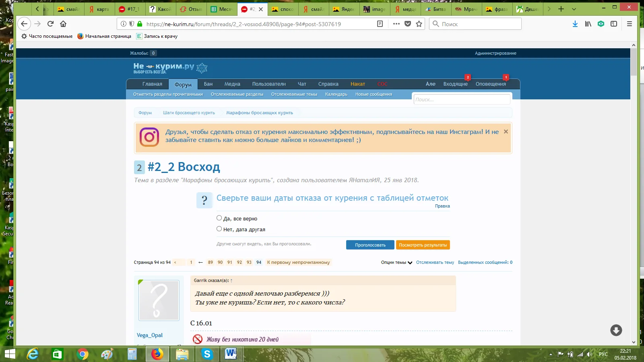Reload the page with the refresh icon

(50, 24)
